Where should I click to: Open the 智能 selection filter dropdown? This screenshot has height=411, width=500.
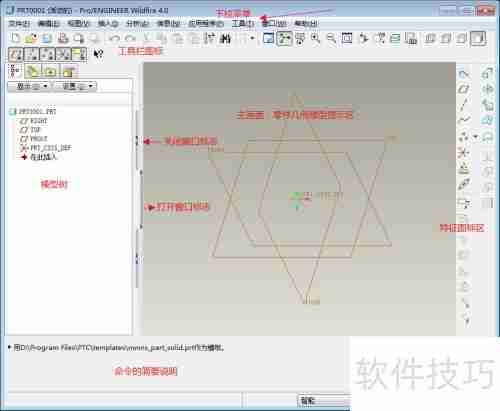point(325,400)
